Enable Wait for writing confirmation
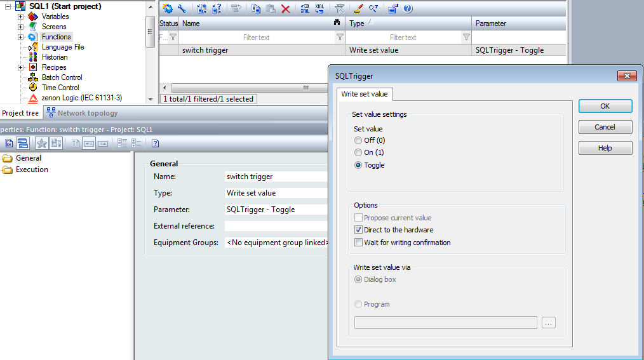This screenshot has height=360, width=644. pyautogui.click(x=359, y=243)
